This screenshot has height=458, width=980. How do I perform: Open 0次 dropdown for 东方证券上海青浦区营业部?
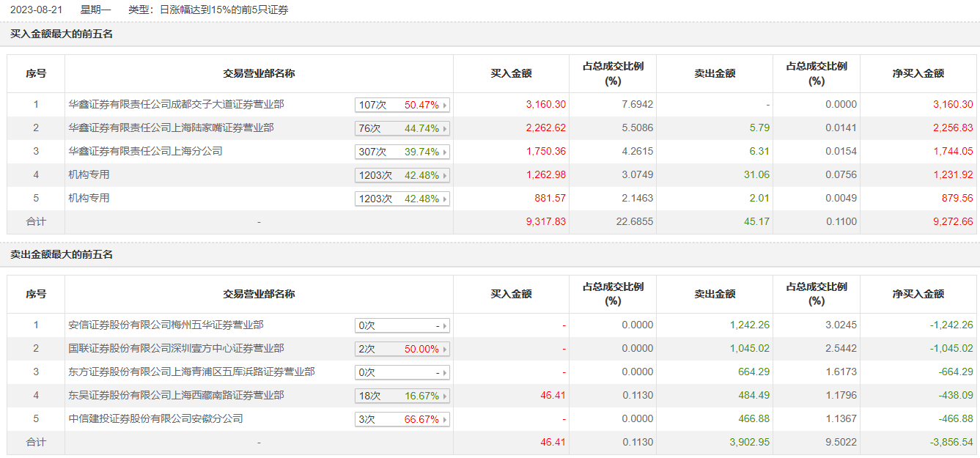pos(402,372)
